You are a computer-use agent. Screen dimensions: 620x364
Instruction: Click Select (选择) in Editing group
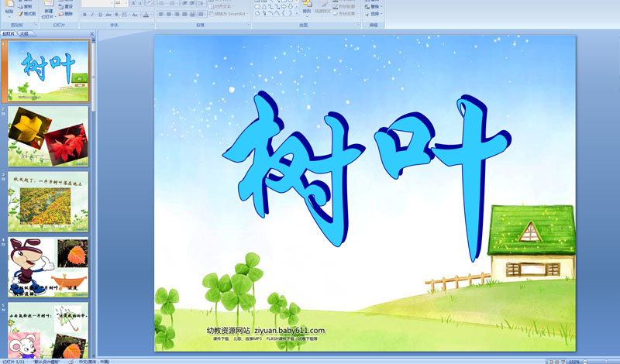[375, 13]
